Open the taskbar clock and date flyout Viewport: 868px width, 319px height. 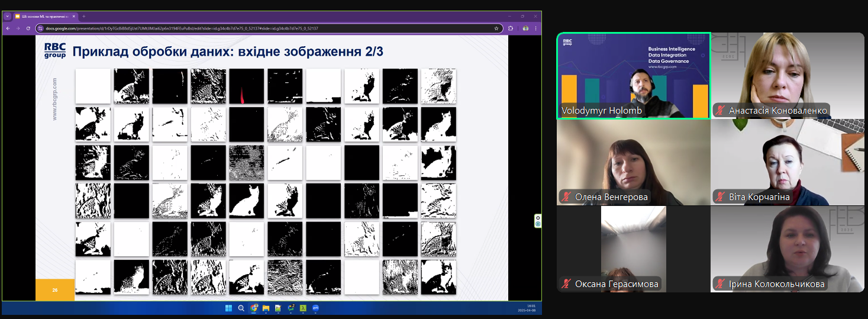pyautogui.click(x=526, y=308)
